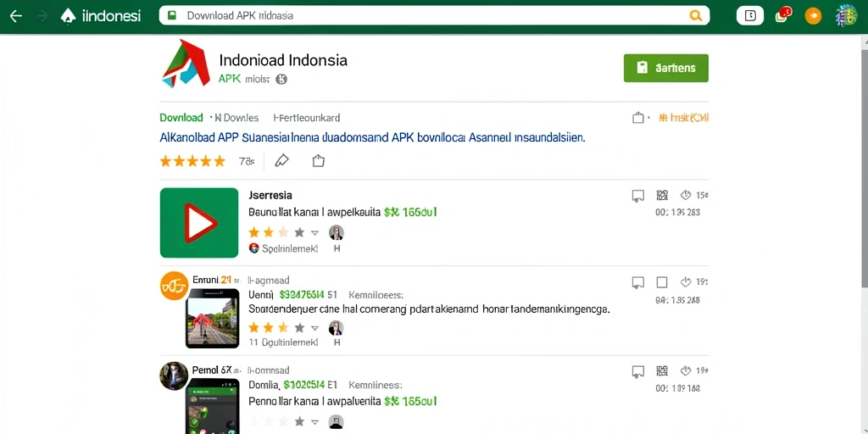Image resolution: width=868 pixels, height=434 pixels.
Task: Expand rating dropdown arrow in Ertuni.21 row
Action: pos(314,327)
